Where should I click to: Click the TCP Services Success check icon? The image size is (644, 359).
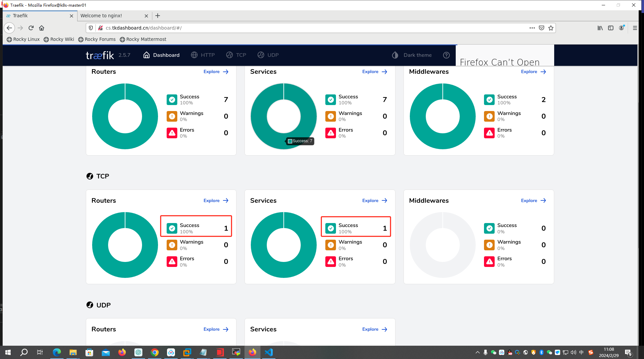(331, 228)
